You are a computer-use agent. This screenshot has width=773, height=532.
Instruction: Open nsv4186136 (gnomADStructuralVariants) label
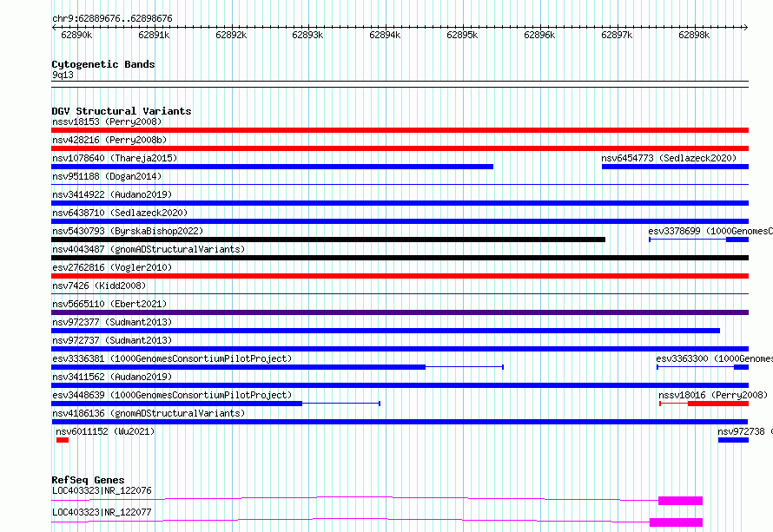click(x=149, y=413)
